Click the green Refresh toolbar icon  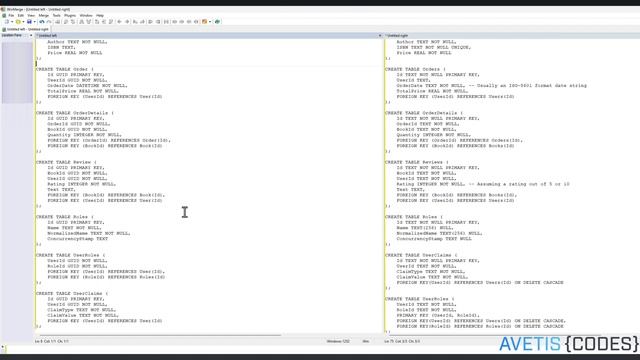click(217, 22)
